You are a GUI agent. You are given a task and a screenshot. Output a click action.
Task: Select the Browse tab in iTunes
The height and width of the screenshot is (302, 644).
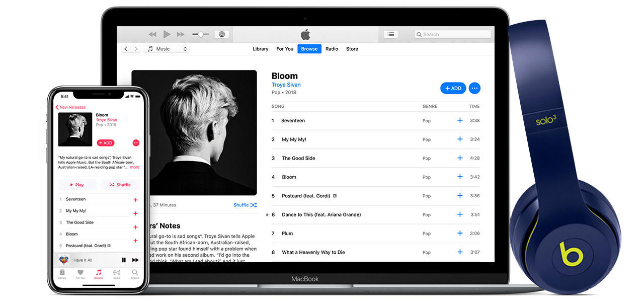point(309,49)
